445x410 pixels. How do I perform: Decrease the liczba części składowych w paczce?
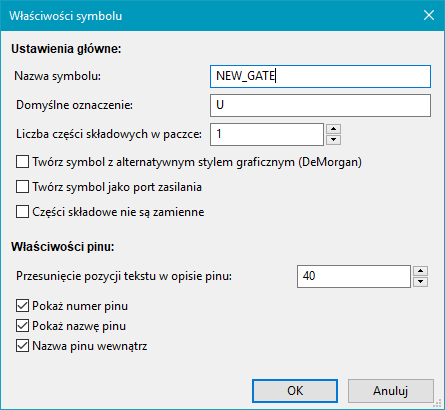click(333, 140)
